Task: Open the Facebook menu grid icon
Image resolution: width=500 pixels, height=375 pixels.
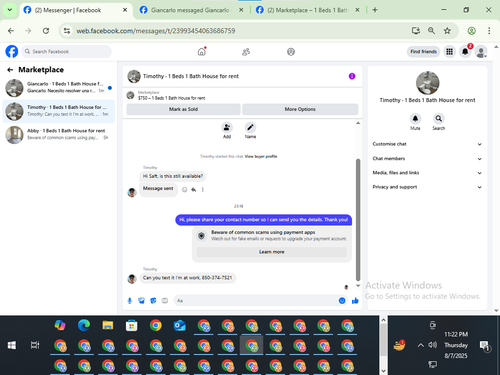Action: pyautogui.click(x=449, y=52)
